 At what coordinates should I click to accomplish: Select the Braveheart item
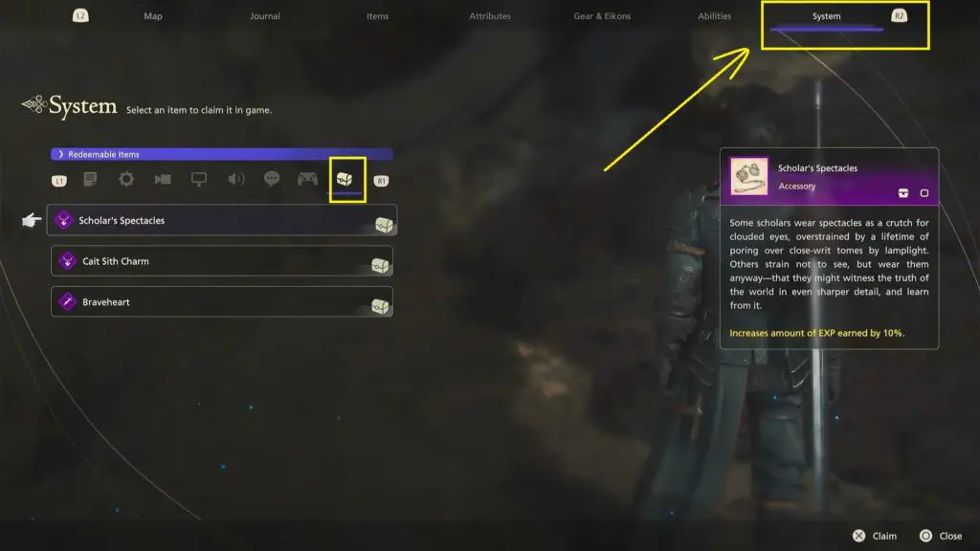pyautogui.click(x=222, y=301)
